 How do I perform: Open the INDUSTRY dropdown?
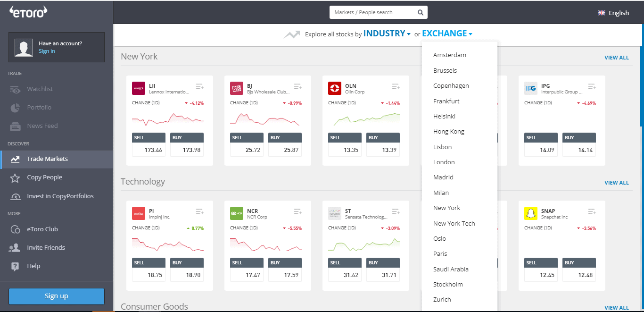(387, 34)
